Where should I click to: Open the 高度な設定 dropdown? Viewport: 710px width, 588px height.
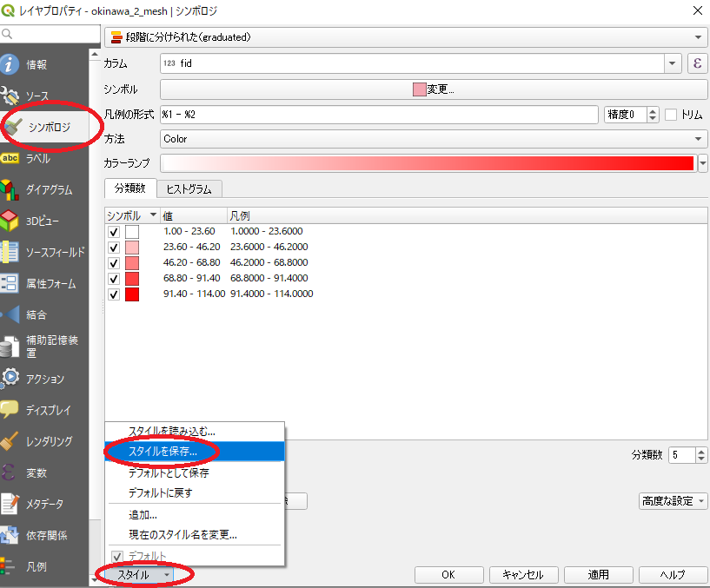pyautogui.click(x=673, y=501)
